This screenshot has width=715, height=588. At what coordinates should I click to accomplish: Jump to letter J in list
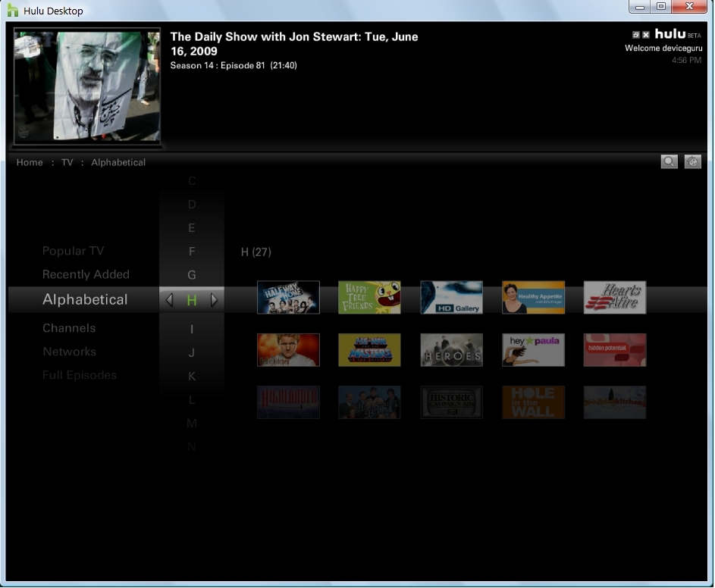192,353
